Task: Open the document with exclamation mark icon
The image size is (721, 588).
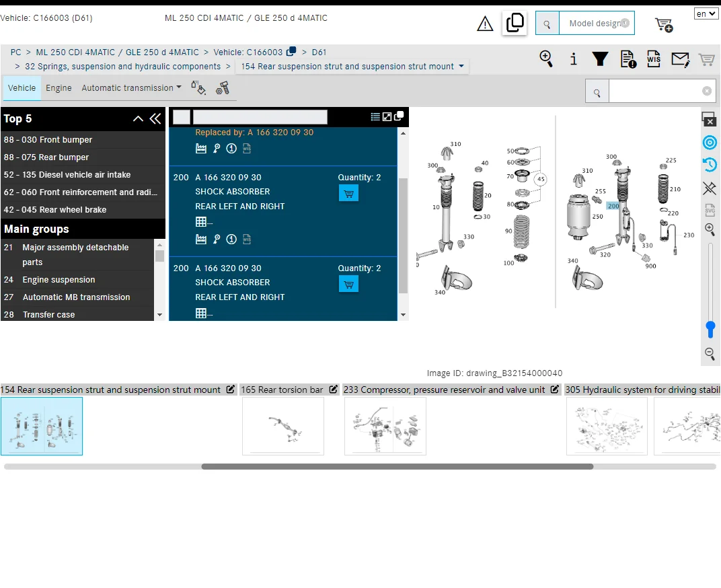Action: pyautogui.click(x=628, y=59)
